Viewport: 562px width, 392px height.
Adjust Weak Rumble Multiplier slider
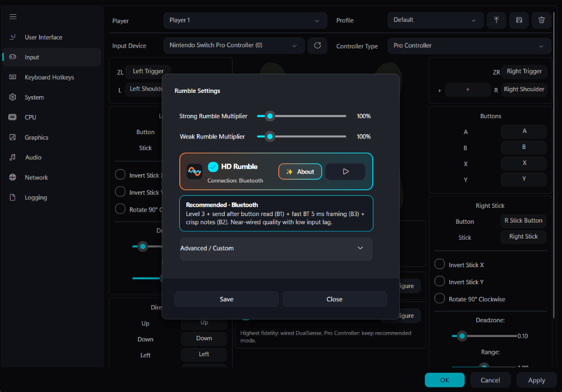[x=270, y=136]
